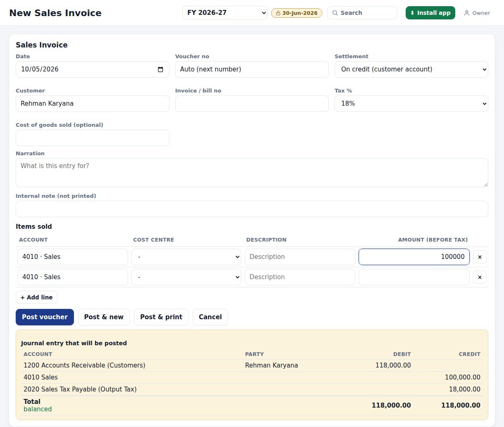The width and height of the screenshot is (504, 427).
Task: Click the Post voucher button
Action: tap(45, 317)
